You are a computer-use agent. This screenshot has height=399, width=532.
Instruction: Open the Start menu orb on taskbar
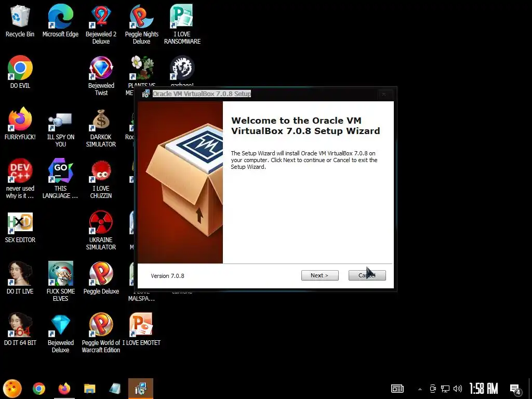(12, 389)
